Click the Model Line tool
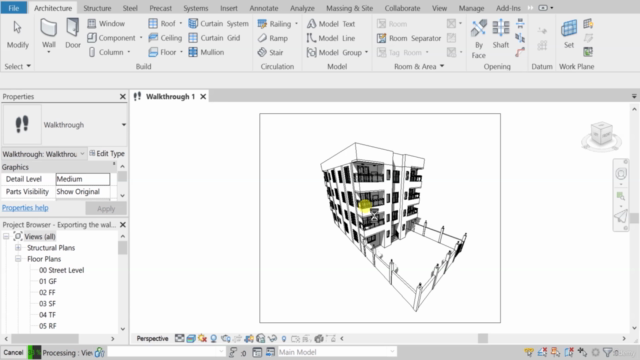 click(331, 38)
